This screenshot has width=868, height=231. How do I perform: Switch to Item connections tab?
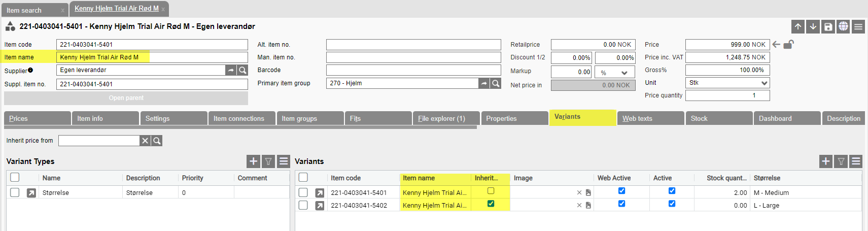point(241,118)
